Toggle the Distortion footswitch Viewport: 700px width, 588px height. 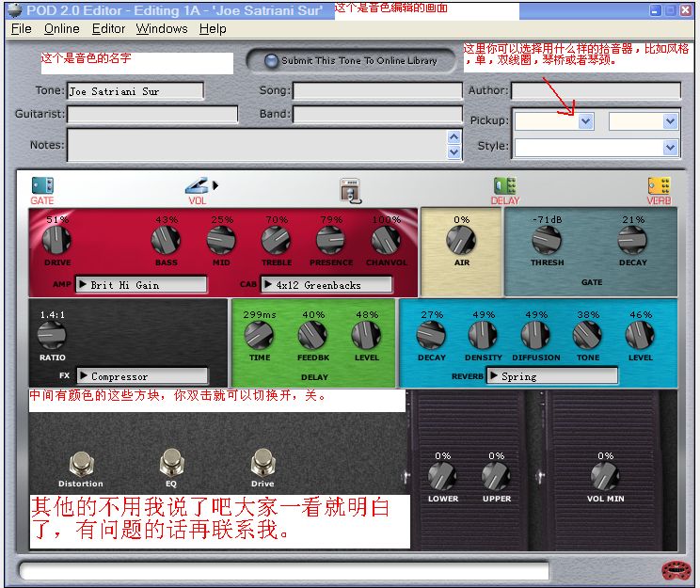pos(81,464)
